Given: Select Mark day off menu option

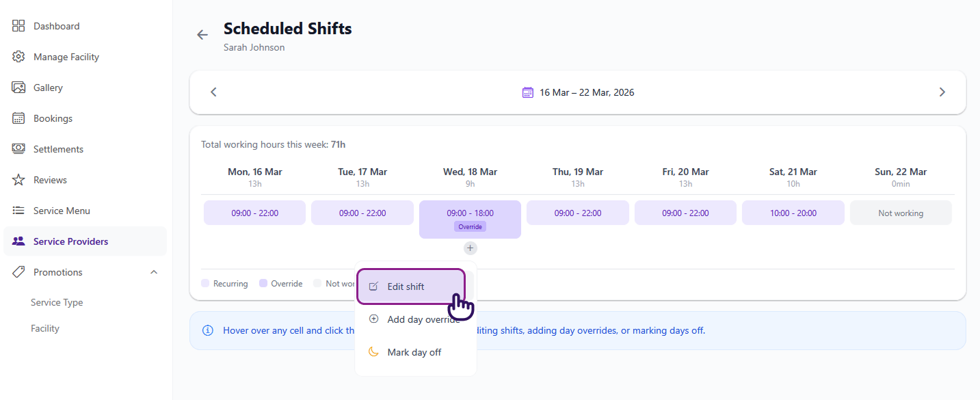Looking at the screenshot, I should 414,352.
